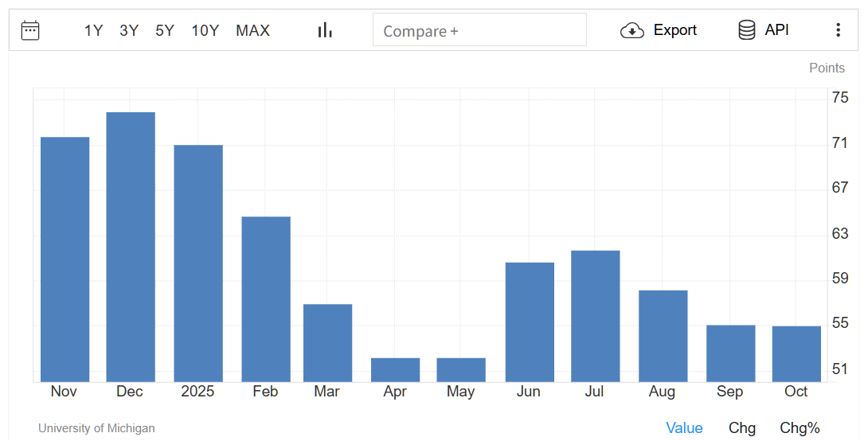Viewport: 868px width, 441px height.
Task: Click the API database icon
Action: (x=746, y=30)
